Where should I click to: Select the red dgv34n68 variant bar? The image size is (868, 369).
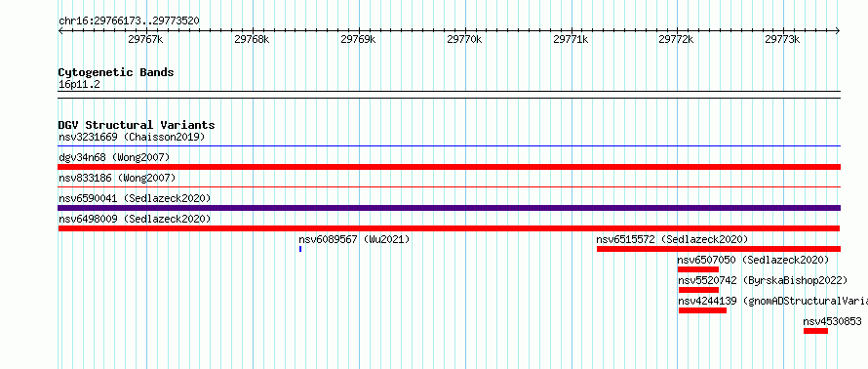(450, 167)
